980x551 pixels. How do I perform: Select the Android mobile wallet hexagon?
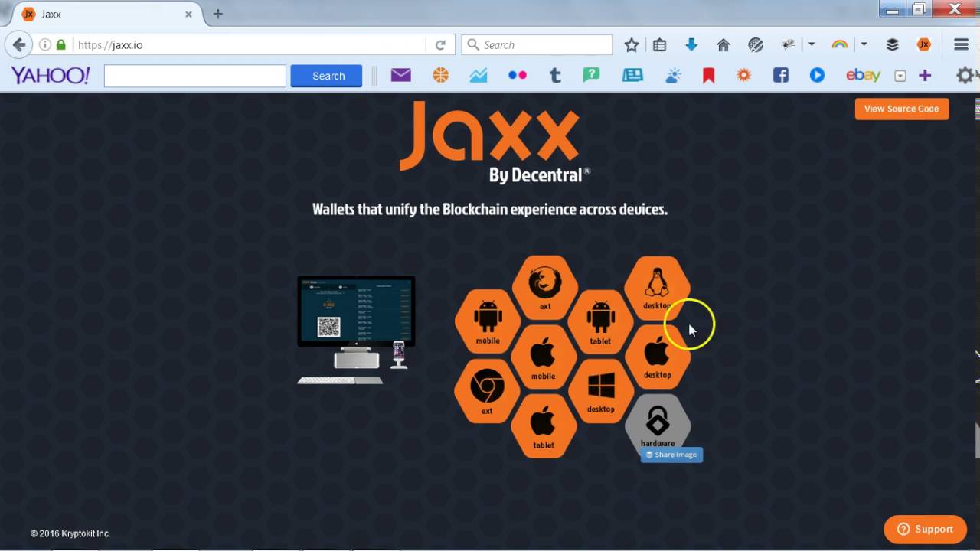tap(488, 321)
